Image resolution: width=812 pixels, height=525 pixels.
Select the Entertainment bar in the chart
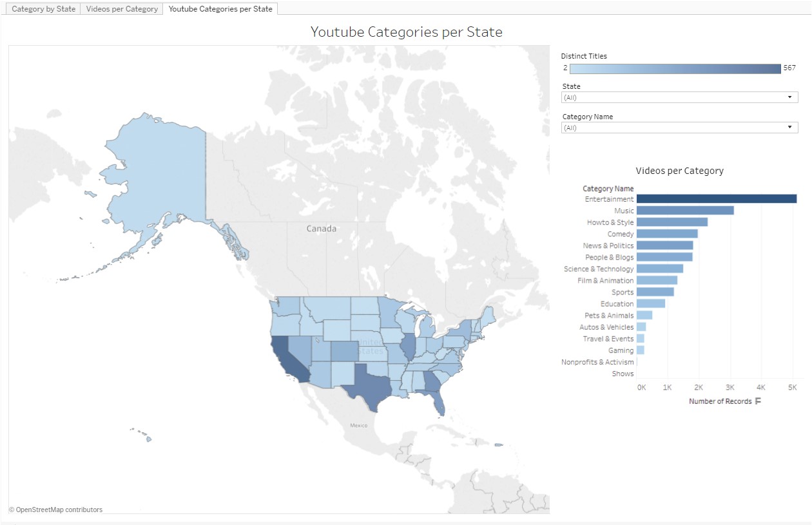[x=717, y=199]
